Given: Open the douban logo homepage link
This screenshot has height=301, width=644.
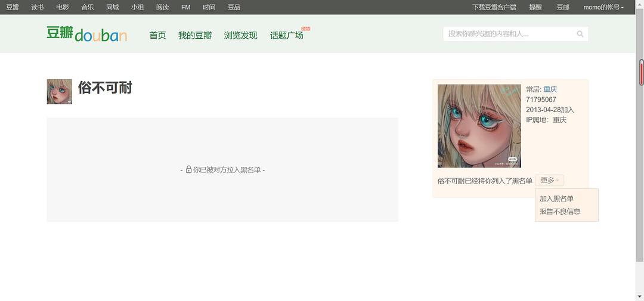Looking at the screenshot, I should click(x=86, y=34).
